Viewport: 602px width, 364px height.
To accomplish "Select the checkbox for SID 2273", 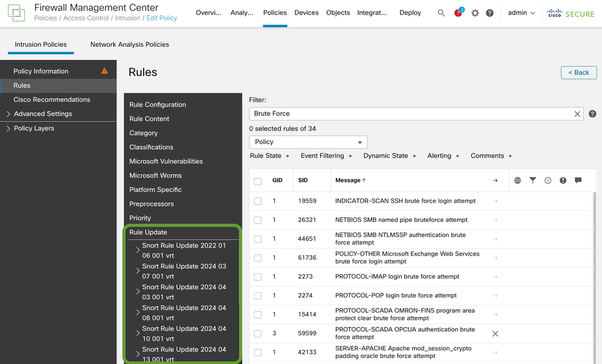I will click(x=258, y=277).
